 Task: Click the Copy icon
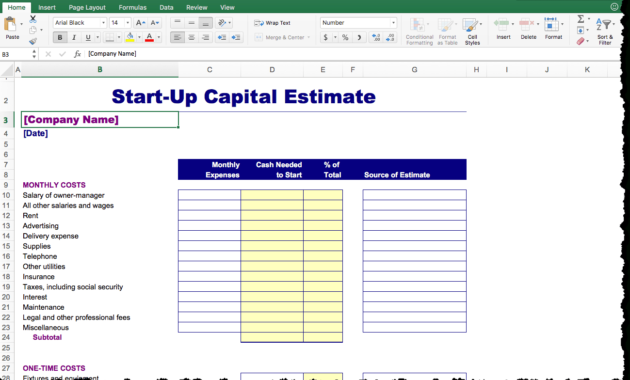33,30
